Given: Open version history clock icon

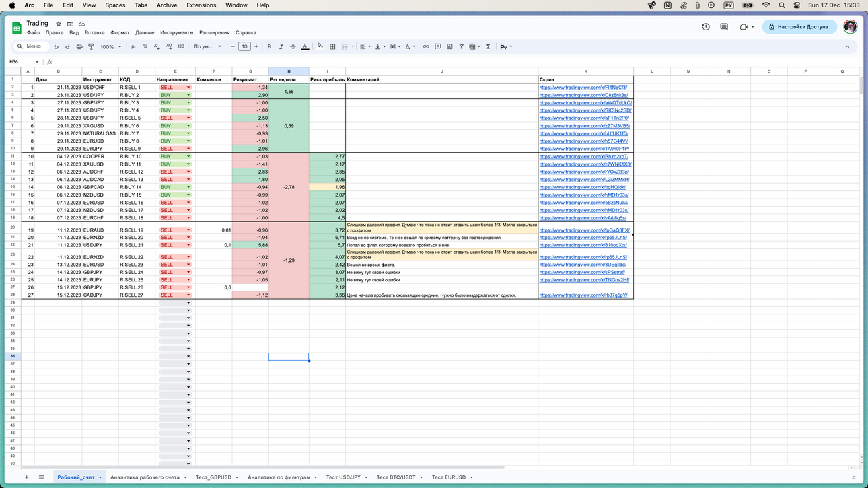Looking at the screenshot, I should coord(706,27).
